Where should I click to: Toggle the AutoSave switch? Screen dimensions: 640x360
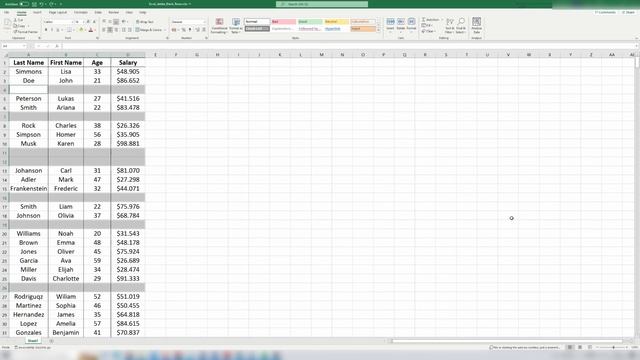pos(24,4)
